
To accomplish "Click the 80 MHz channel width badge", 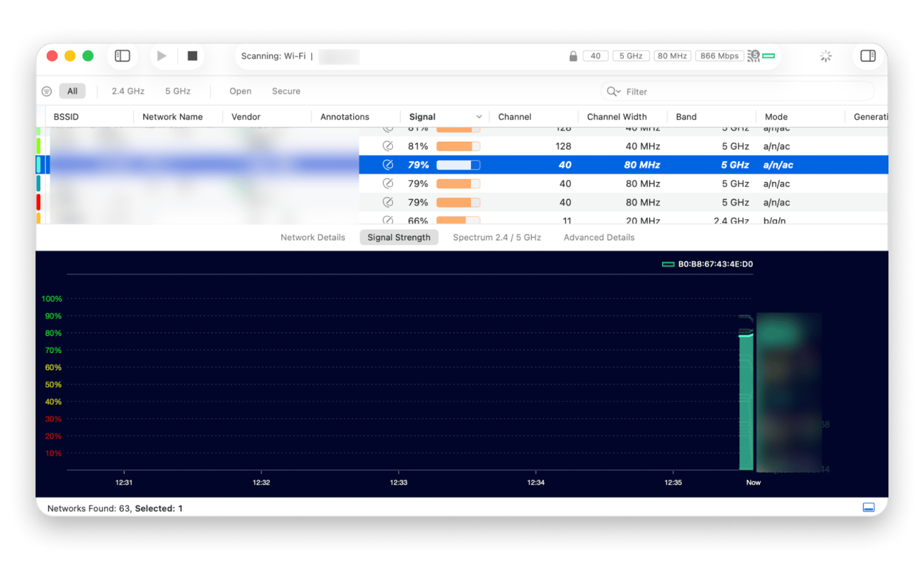I will tap(672, 55).
